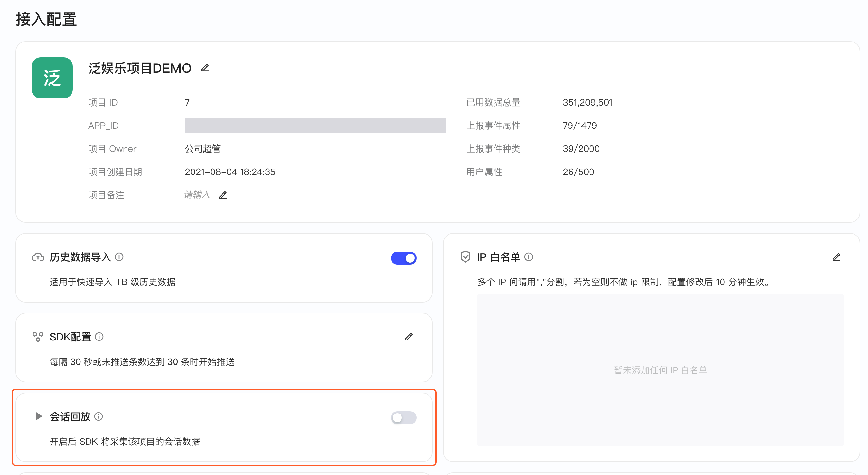Click the masked APP_ID value field
868x475 pixels.
[315, 125]
